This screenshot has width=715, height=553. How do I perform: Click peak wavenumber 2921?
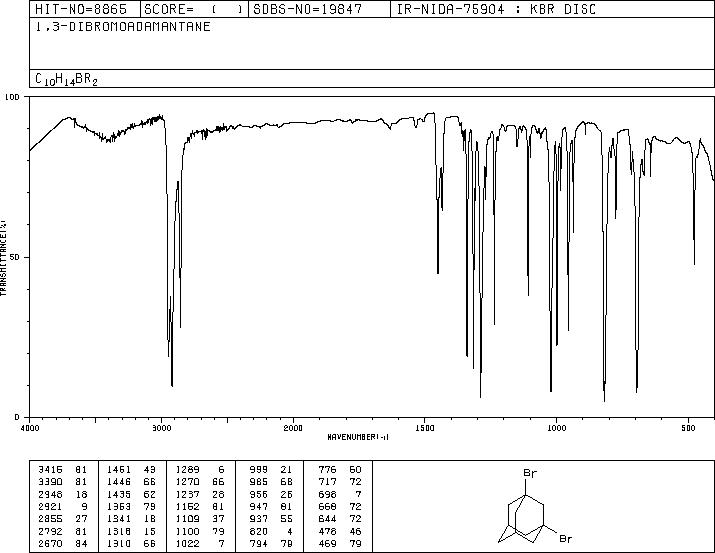pyautogui.click(x=51, y=506)
